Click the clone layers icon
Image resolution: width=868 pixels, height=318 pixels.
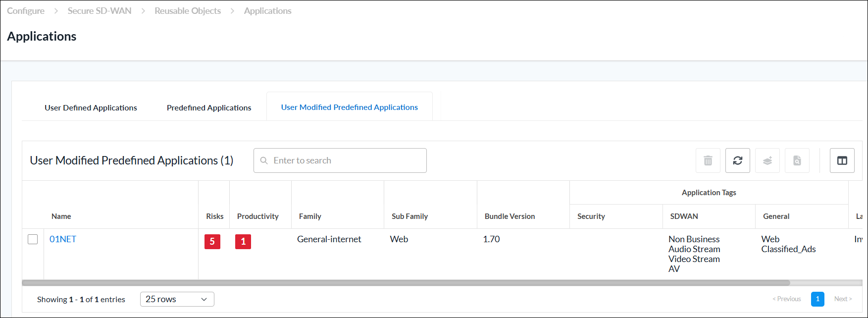[767, 160]
